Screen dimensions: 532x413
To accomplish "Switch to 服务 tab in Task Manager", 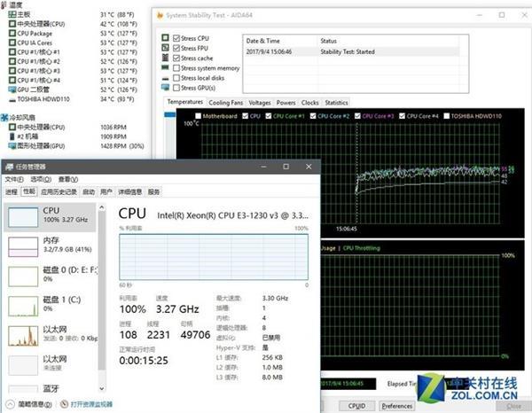I will click(153, 192).
